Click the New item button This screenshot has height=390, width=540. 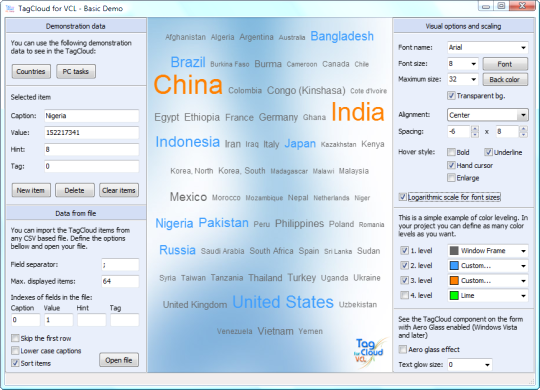pos(31,190)
